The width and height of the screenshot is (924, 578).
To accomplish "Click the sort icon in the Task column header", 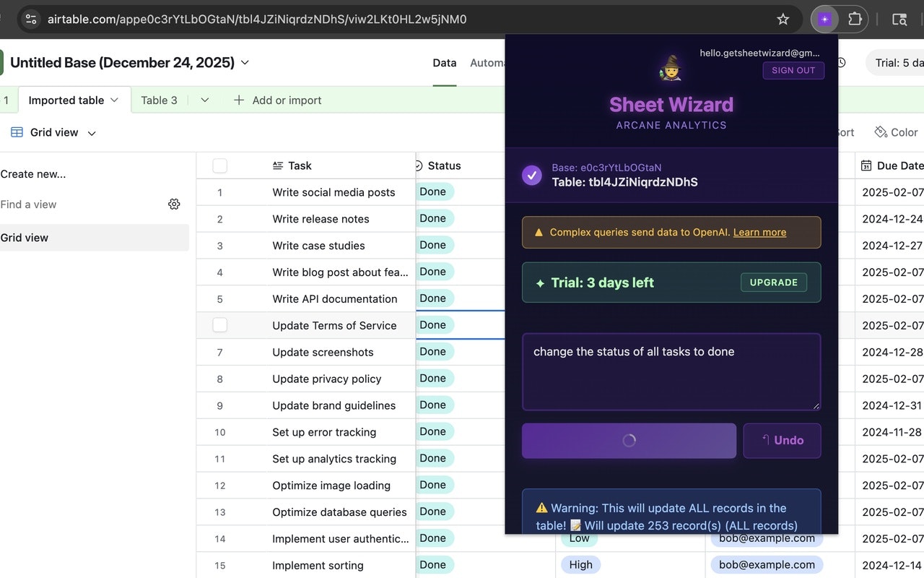I will [278, 165].
